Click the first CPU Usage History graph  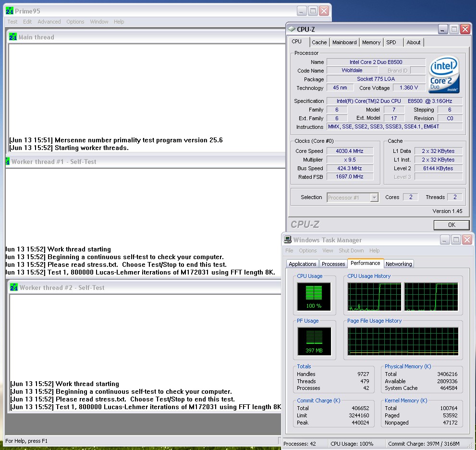click(374, 297)
